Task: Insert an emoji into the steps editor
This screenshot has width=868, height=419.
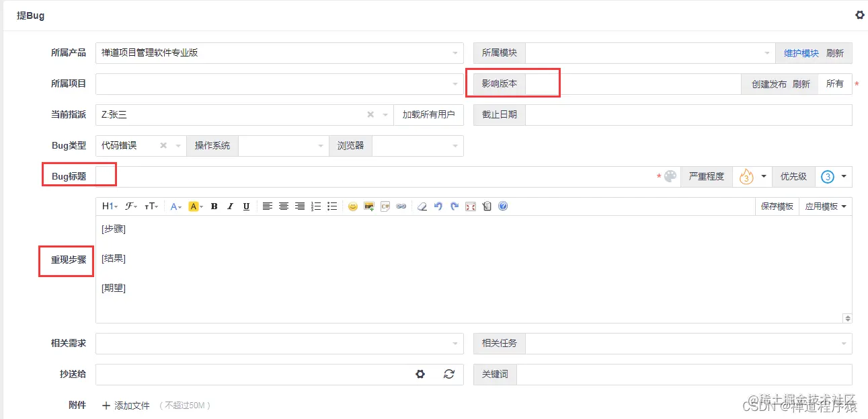Action: coord(353,206)
